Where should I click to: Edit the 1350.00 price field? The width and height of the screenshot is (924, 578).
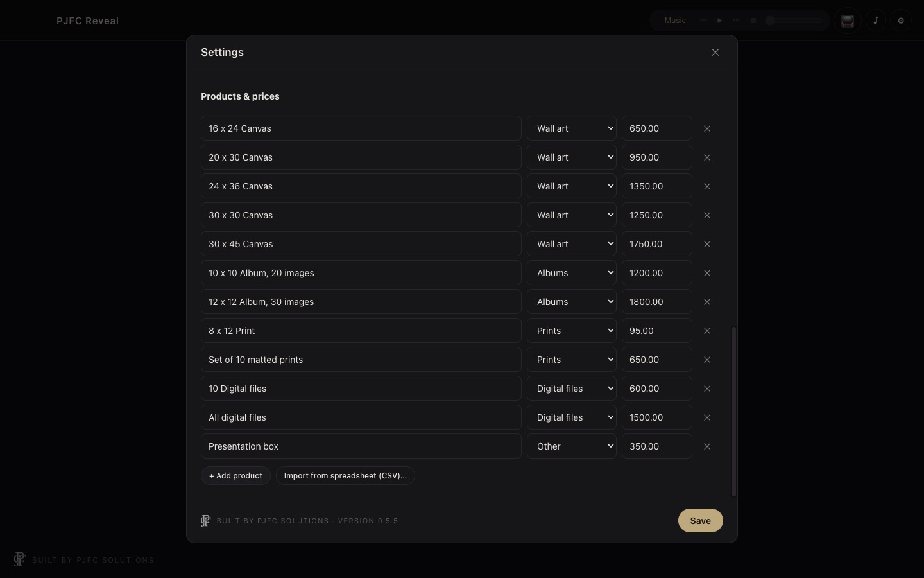(x=657, y=186)
